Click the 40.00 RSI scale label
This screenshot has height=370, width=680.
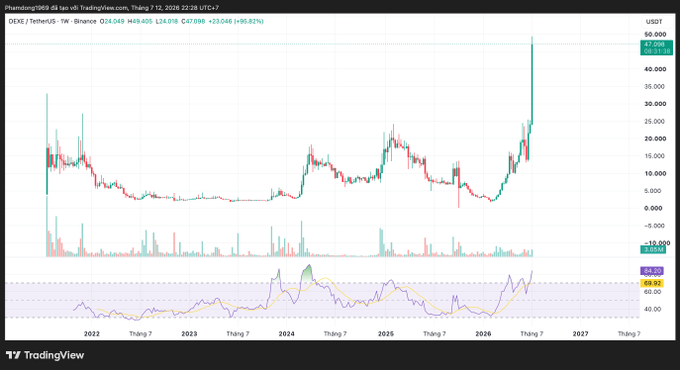pos(653,309)
